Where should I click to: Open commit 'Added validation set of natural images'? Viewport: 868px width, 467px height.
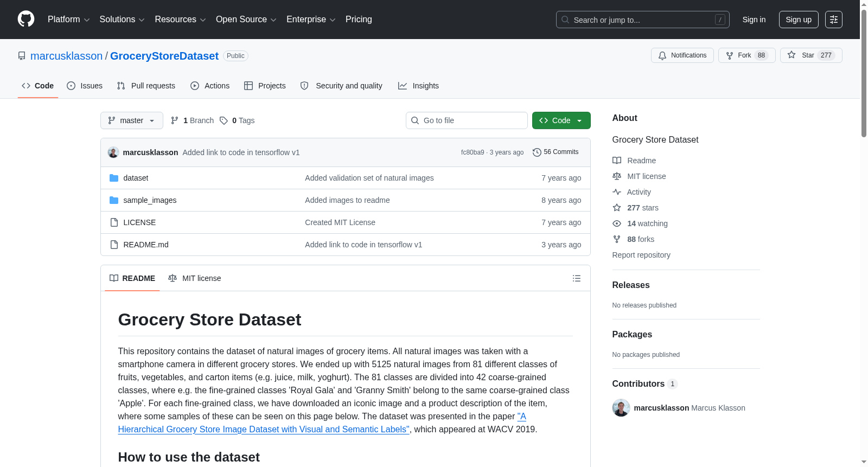(369, 178)
